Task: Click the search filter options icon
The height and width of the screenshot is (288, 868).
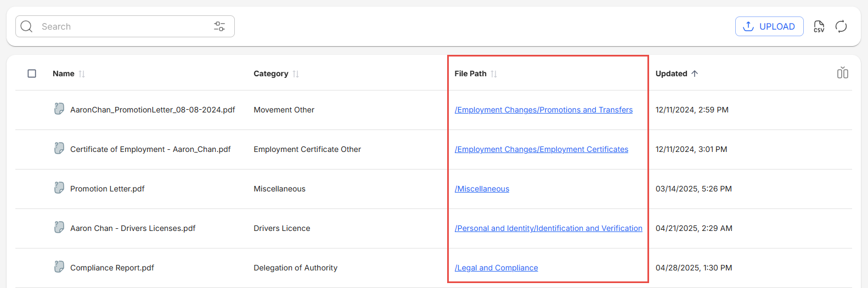Action: [x=219, y=26]
